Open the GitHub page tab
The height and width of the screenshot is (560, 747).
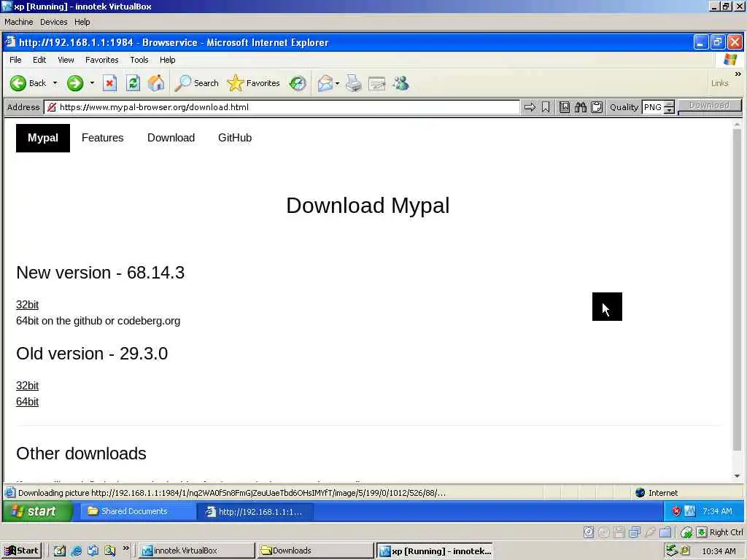point(235,138)
